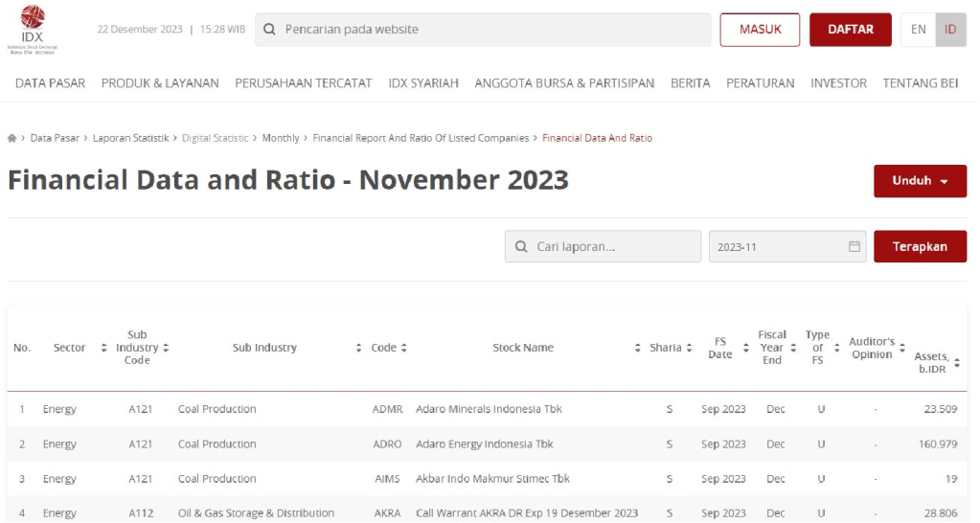Click the magnifier icon in website search

[270, 30]
